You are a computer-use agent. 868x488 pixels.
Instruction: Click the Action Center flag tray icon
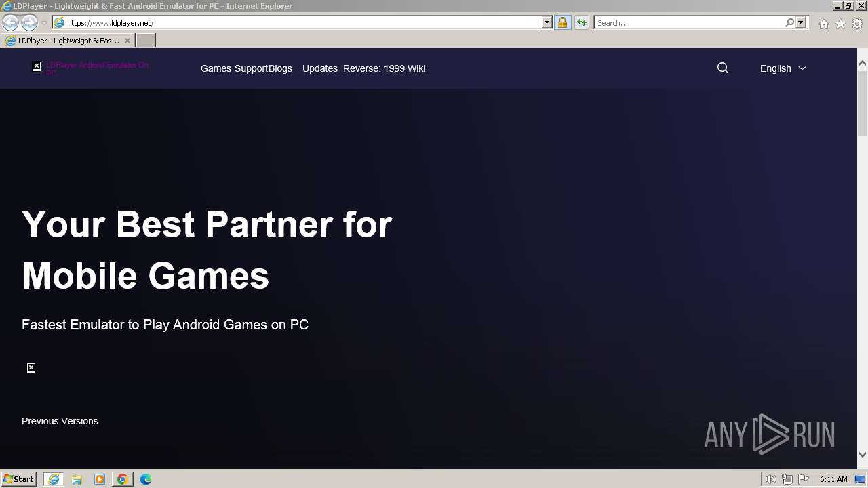[804, 479]
